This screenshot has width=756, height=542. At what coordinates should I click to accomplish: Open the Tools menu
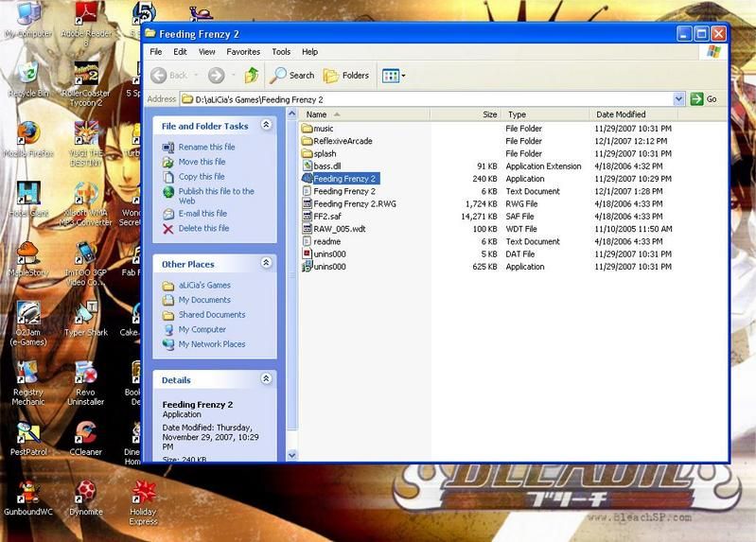pyautogui.click(x=281, y=52)
